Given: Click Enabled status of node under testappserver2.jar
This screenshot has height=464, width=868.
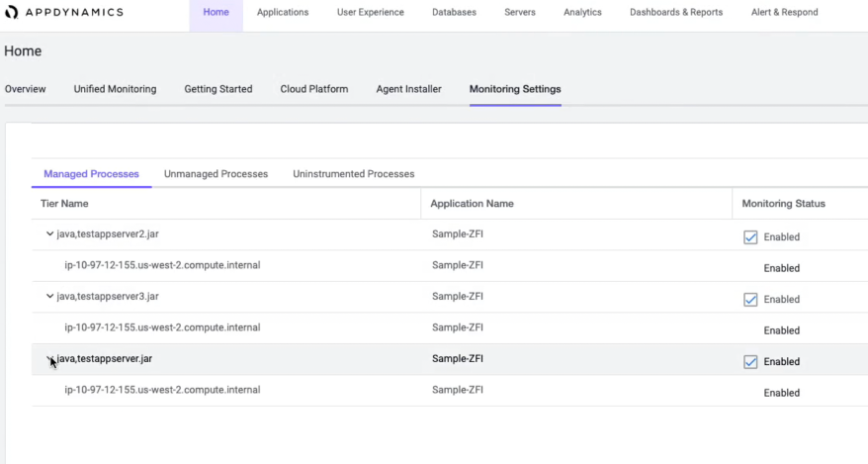Looking at the screenshot, I should click(782, 268).
